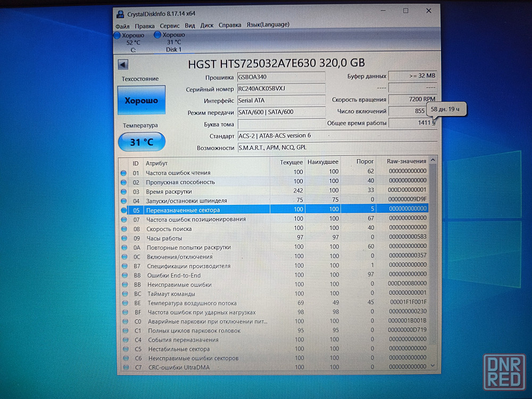Click status dot of Часы работы row
The width and height of the screenshot is (532, 399).
124,238
